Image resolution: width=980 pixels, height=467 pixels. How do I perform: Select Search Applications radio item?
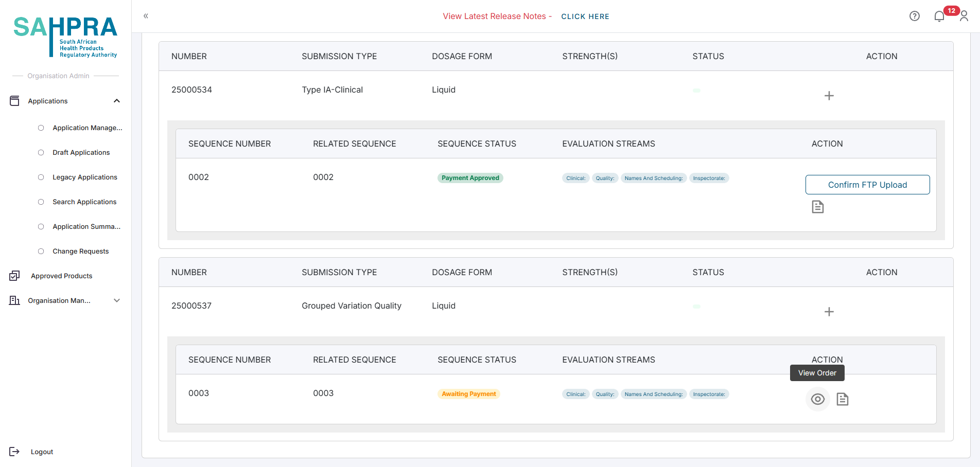click(41, 202)
